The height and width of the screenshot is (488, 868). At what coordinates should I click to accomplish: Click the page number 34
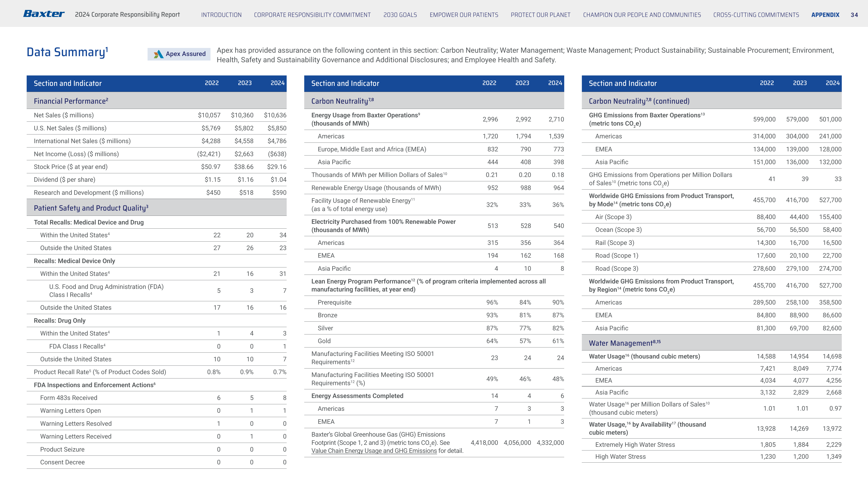pyautogui.click(x=854, y=15)
